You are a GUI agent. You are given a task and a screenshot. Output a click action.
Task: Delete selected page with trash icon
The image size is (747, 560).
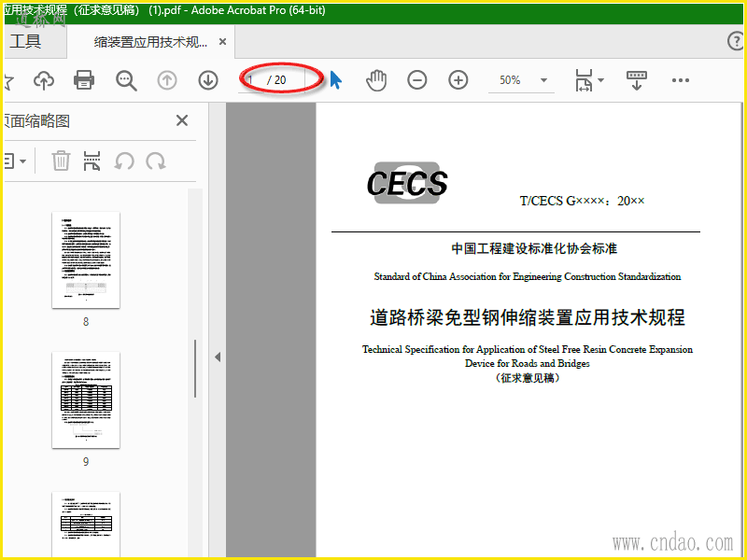(x=61, y=161)
